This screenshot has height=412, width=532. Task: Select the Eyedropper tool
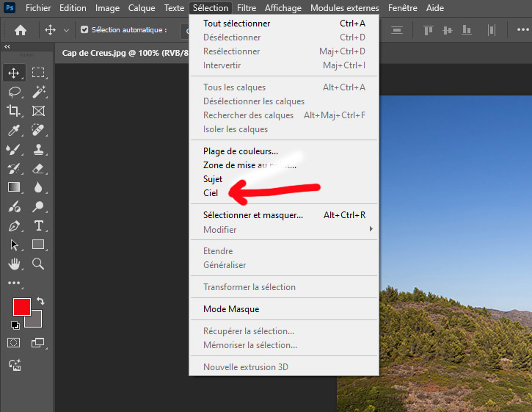[14, 130]
